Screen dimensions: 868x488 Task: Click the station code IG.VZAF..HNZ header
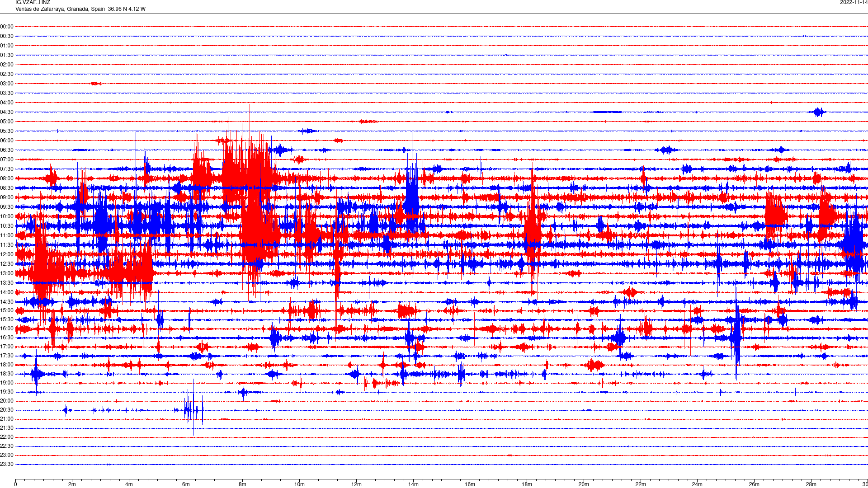33,2
